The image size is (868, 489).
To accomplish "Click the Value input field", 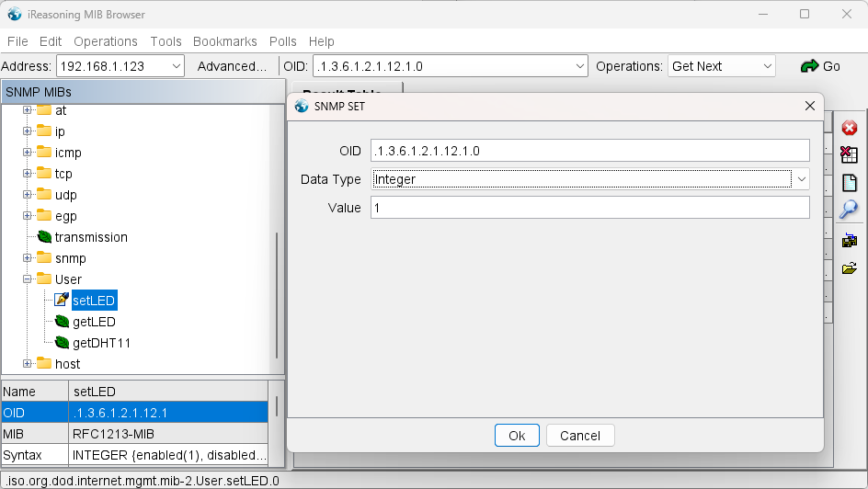I will click(x=589, y=208).
